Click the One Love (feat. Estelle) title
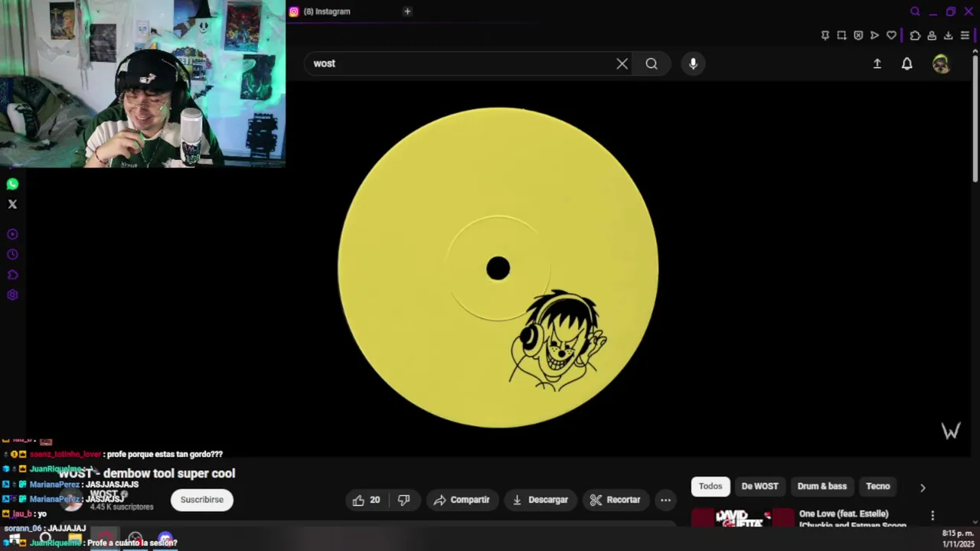The width and height of the screenshot is (980, 551). [x=844, y=514]
